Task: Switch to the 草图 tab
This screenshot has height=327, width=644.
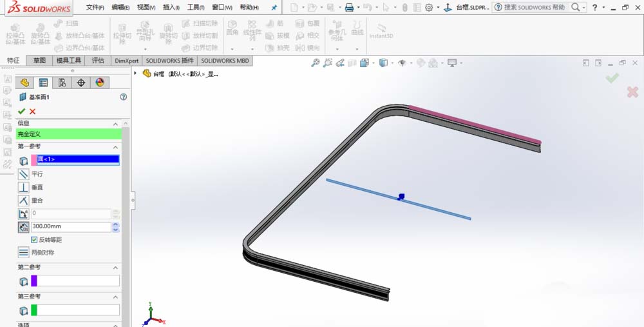Action: (x=39, y=61)
